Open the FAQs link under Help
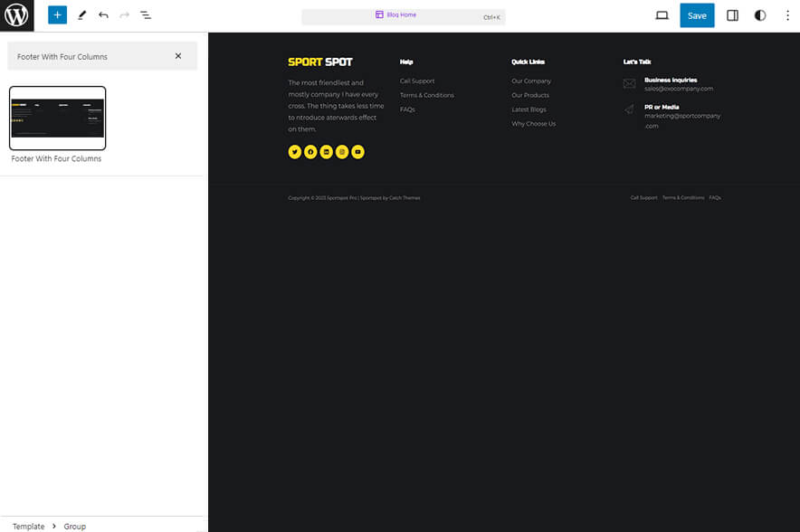Screen dimensions: 800x532 (407, 109)
